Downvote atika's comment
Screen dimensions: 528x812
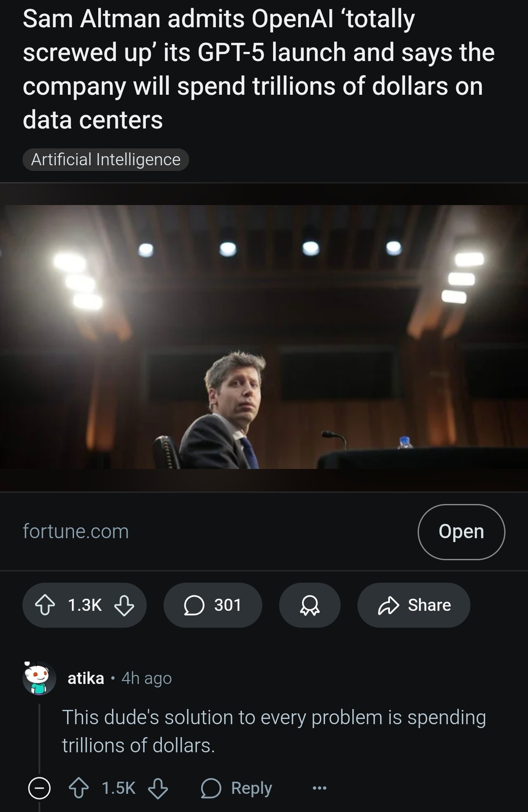[158, 788]
